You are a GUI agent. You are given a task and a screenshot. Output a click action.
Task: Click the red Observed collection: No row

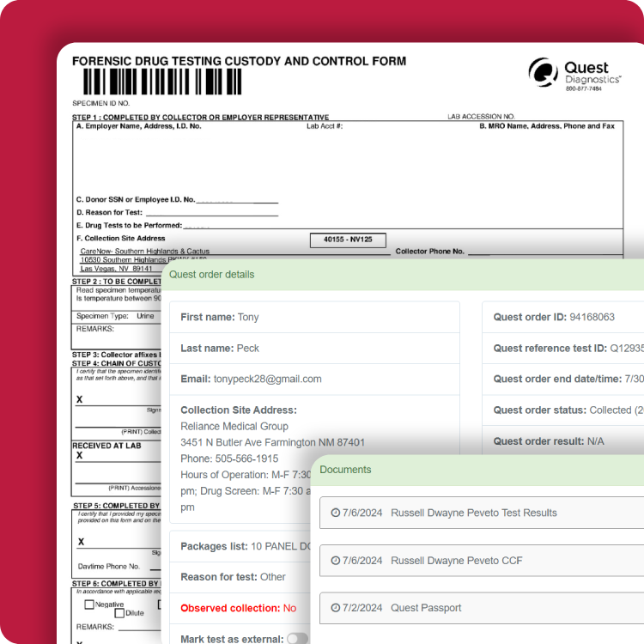pos(240,608)
